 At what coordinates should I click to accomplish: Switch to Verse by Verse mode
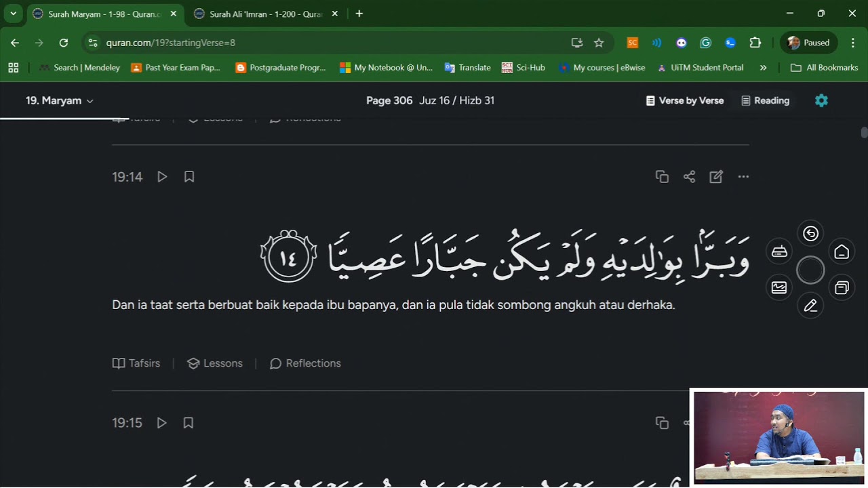coord(685,100)
